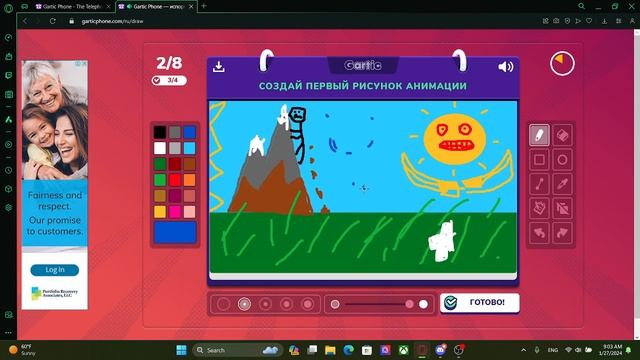This screenshot has height=360, width=640.
Task: Pick the eyedropper color picker tool
Action: [x=562, y=184]
